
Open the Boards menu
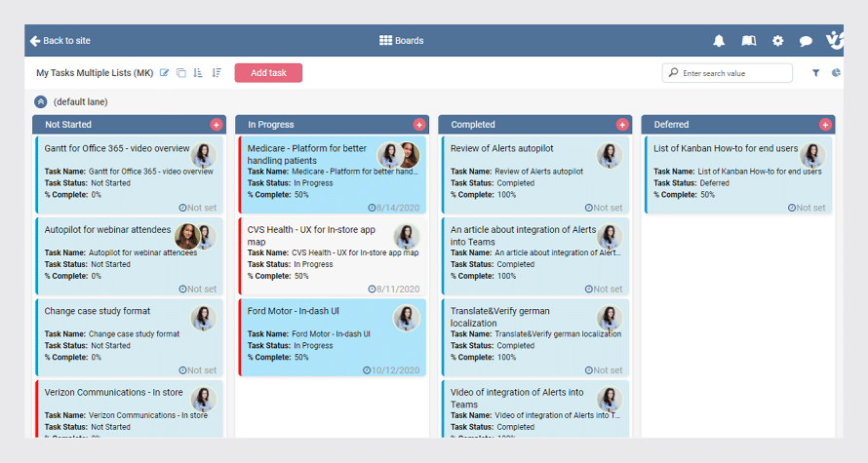(x=402, y=40)
